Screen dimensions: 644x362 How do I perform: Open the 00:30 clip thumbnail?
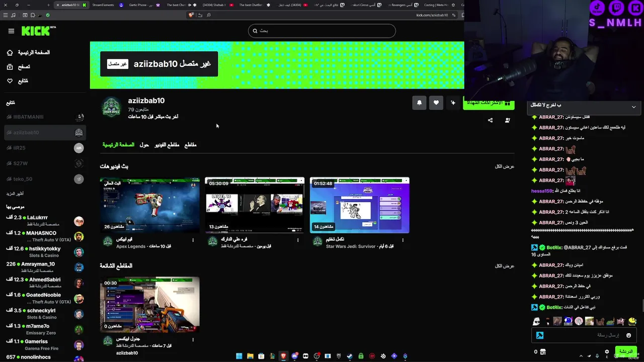[149, 305]
